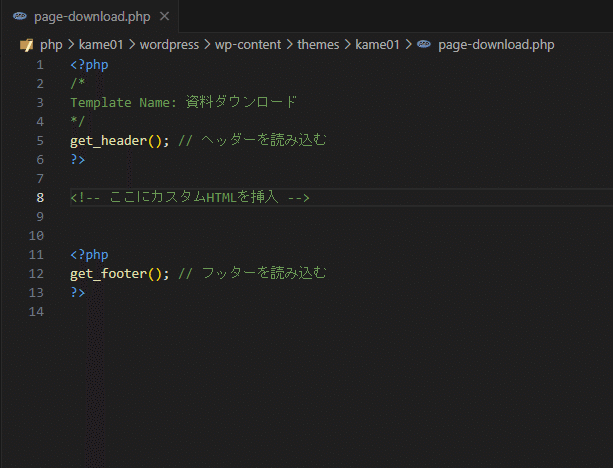This screenshot has width=613, height=468.
Task: Click the */ comment closer on line 4
Action: point(77,121)
